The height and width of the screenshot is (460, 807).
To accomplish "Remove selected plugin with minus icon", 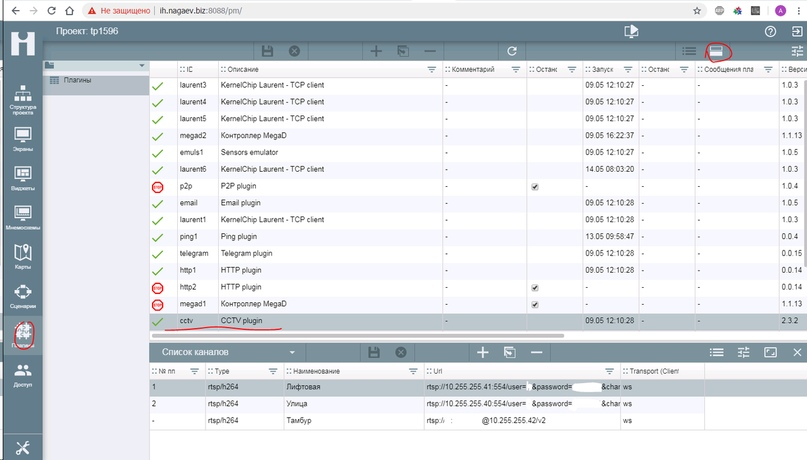I will [430, 51].
